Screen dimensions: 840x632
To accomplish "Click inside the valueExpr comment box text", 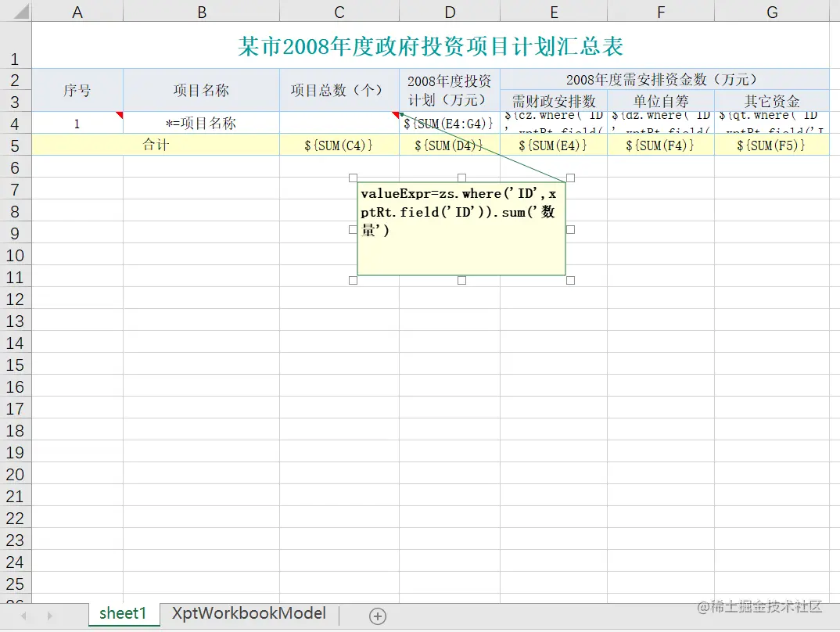I will tap(458, 212).
